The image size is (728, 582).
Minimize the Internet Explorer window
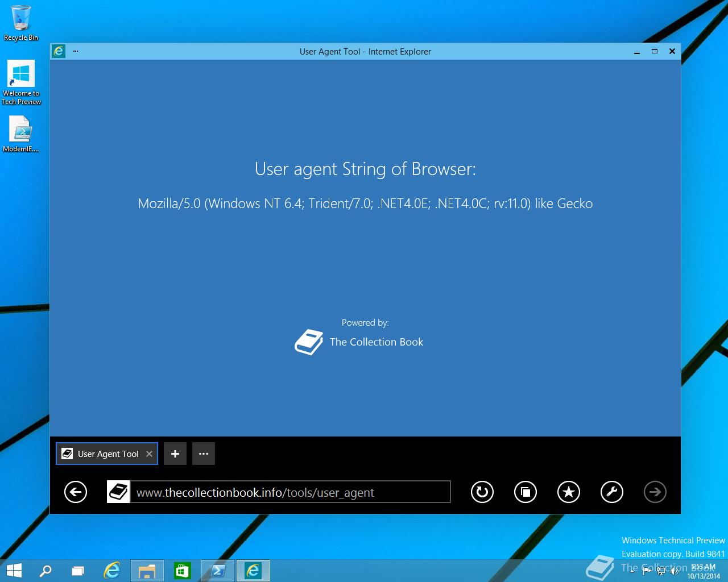[637, 52]
